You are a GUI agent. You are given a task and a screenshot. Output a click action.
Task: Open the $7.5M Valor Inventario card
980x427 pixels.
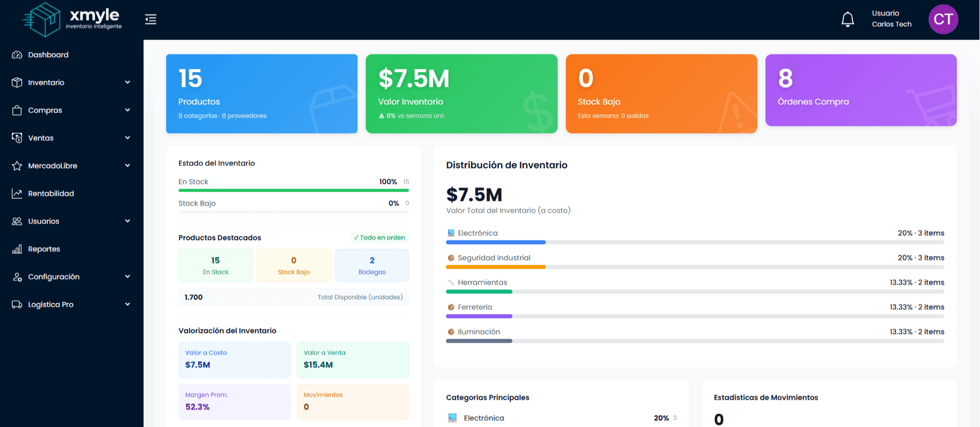click(461, 94)
